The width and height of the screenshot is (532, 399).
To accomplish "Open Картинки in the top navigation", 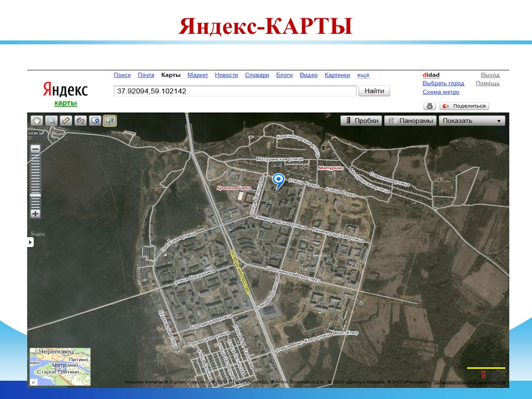I will (337, 75).
